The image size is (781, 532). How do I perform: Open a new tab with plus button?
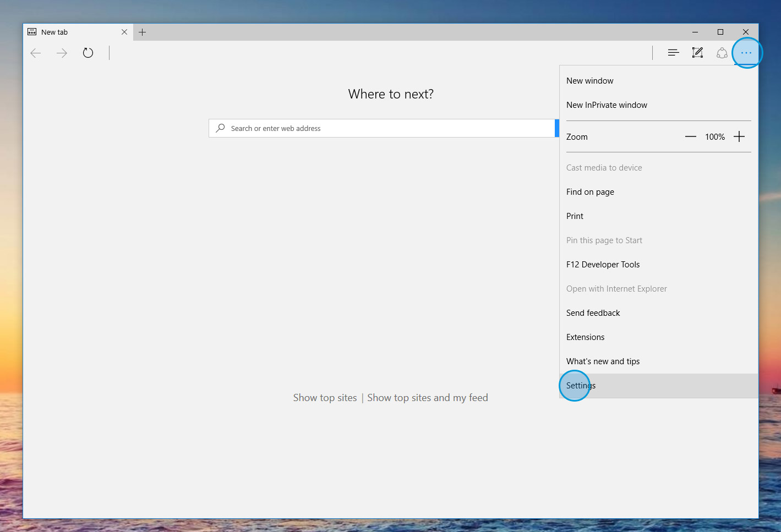143,32
